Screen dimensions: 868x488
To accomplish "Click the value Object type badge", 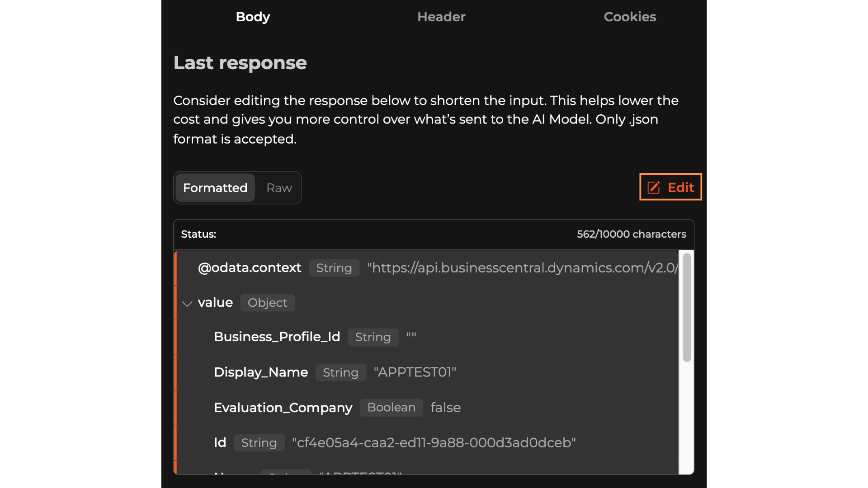I will point(267,303).
